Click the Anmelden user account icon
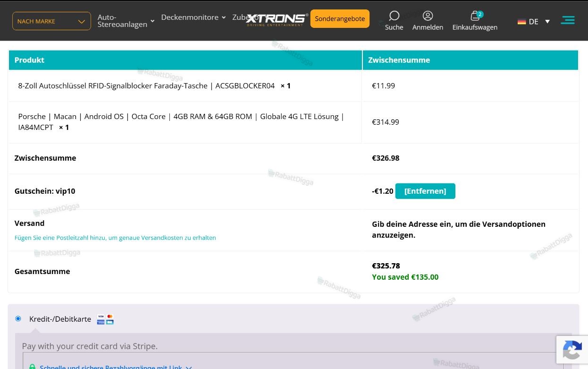The height and width of the screenshot is (369, 588). coord(428,16)
